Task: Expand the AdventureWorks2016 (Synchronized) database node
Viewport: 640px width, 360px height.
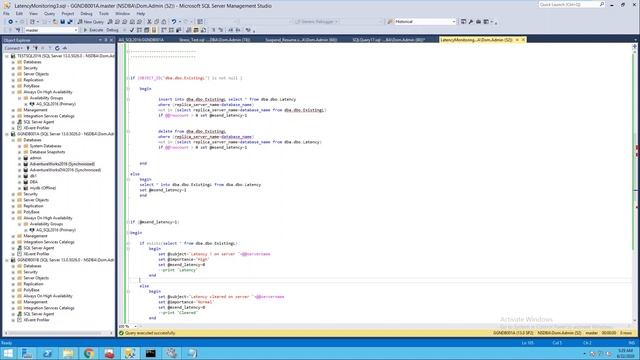Action: [x=20, y=164]
